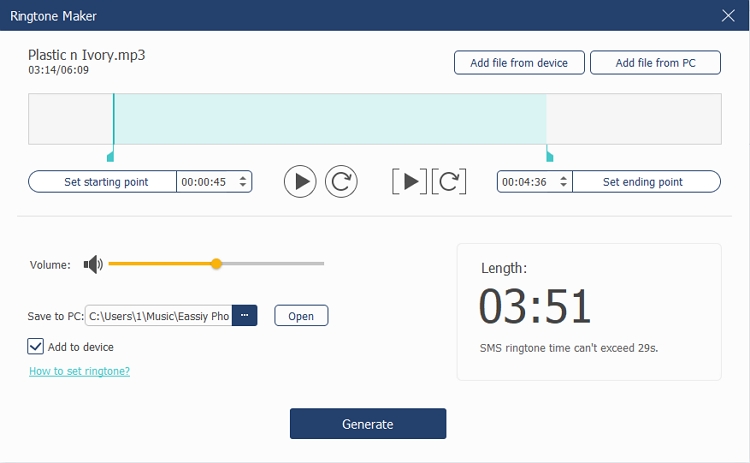The height and width of the screenshot is (463, 750).
Task: Restart playback with the circular replay icon
Action: pyautogui.click(x=341, y=182)
